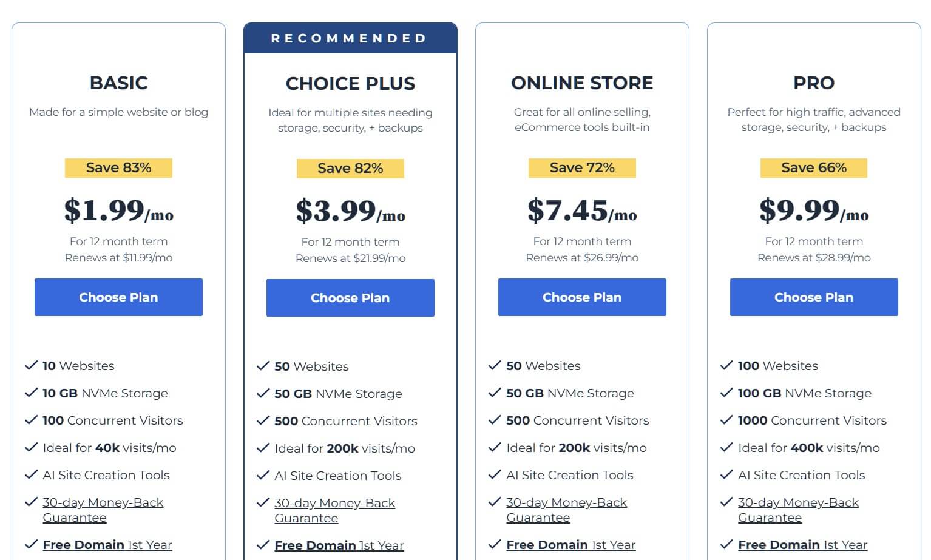Select Choose Plan for the Pro plan
The image size is (931, 560).
[813, 297]
